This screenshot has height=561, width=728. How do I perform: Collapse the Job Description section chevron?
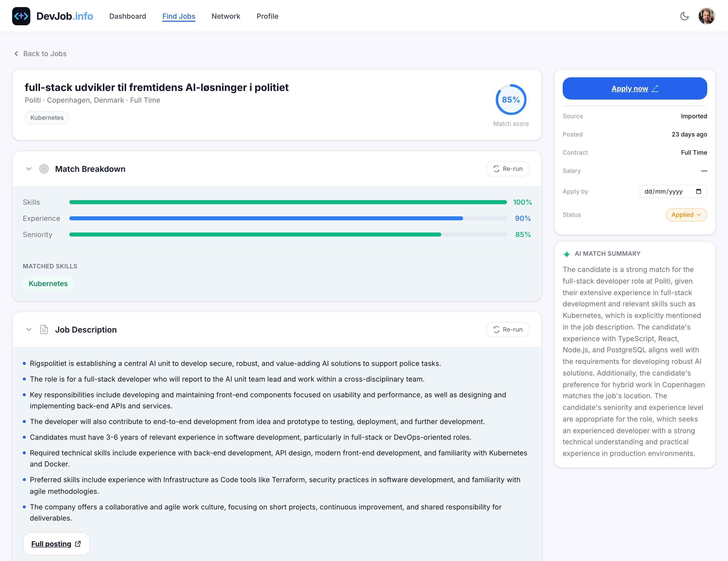click(29, 330)
